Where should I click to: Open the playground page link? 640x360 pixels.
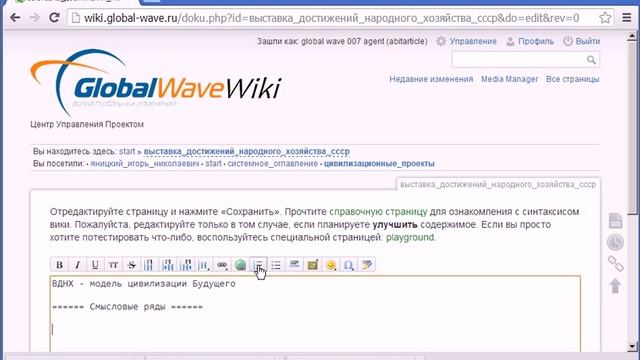pyautogui.click(x=410, y=238)
